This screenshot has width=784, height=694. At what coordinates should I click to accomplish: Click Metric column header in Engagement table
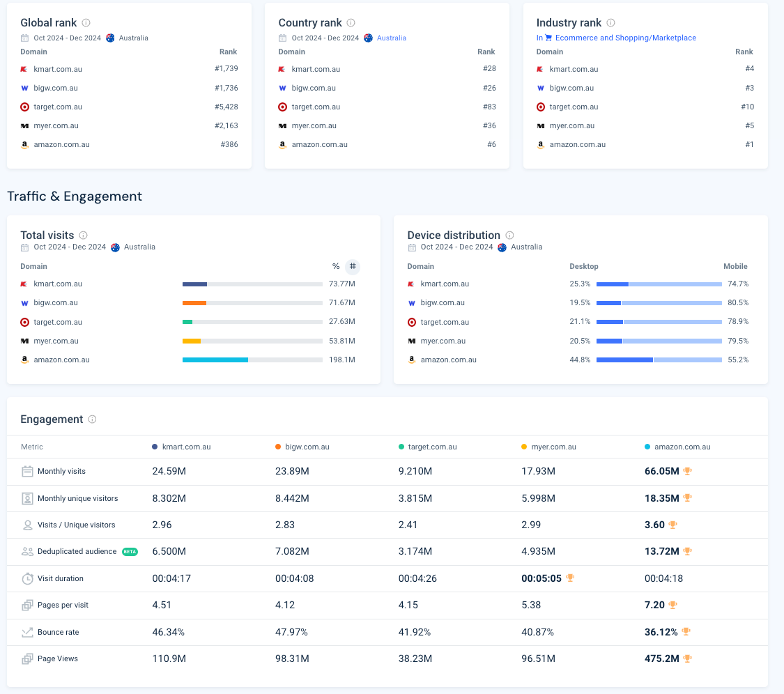tap(32, 447)
